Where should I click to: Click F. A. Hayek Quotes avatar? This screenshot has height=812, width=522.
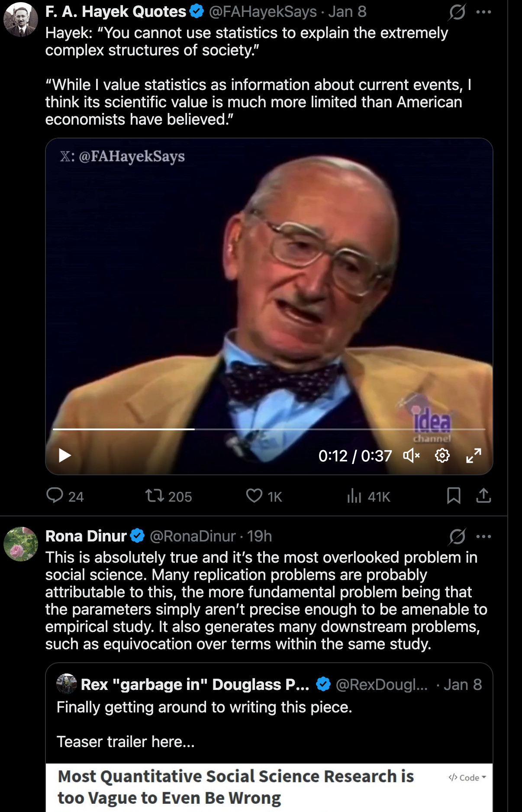point(21,19)
